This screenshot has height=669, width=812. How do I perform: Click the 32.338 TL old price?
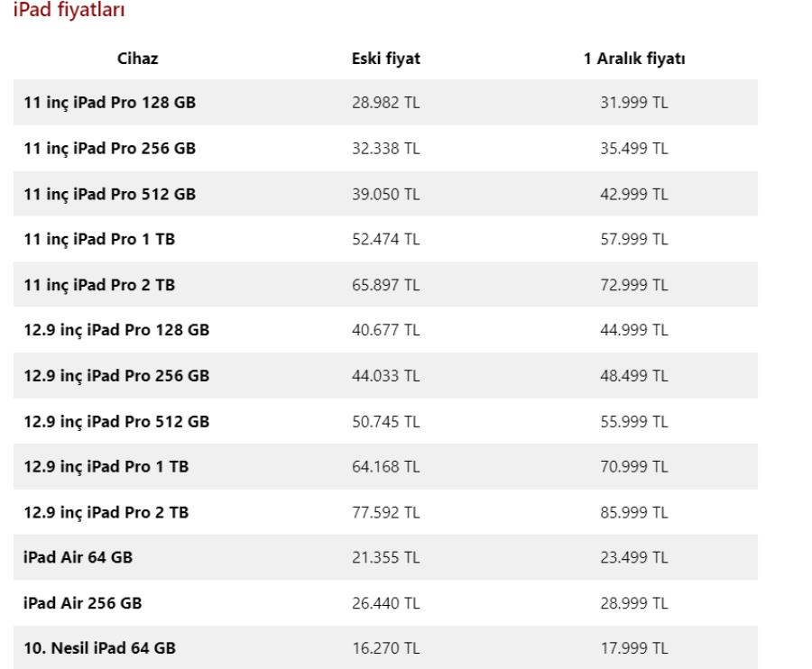(x=385, y=148)
